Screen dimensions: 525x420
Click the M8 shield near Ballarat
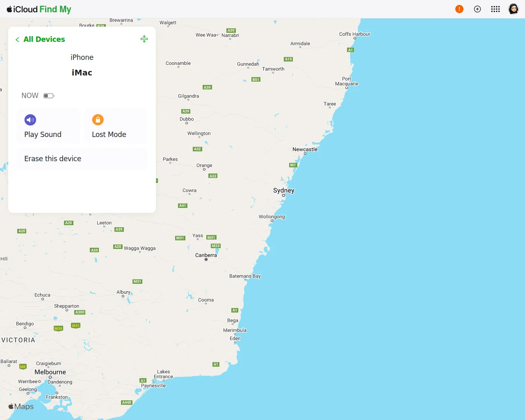click(x=23, y=367)
